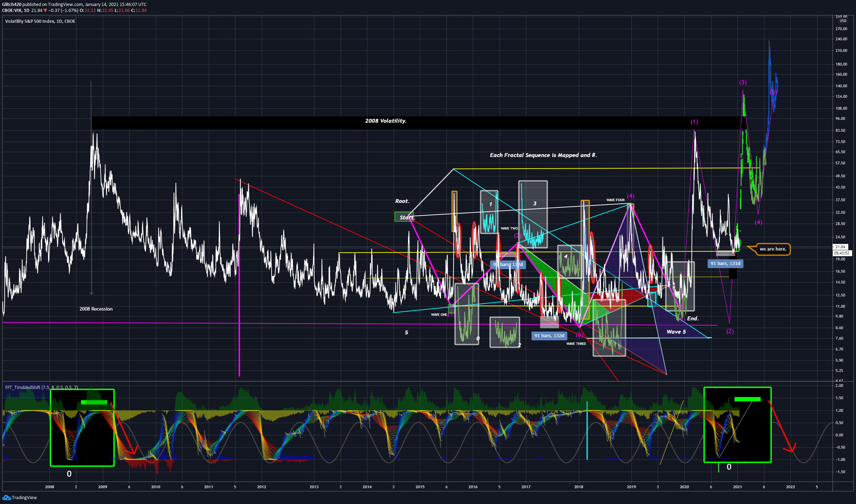Click the 2018 year on the time axis
856x504 pixels.
coord(579,487)
